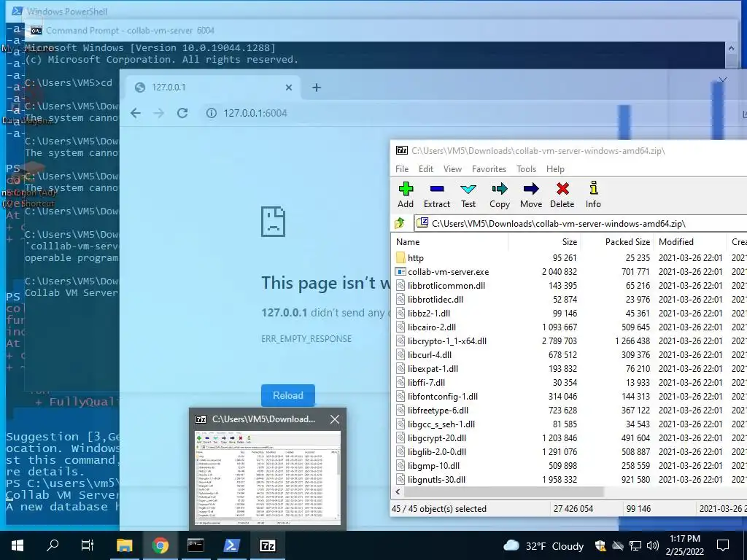Choose the Move tool in 7-Zip
The width and height of the screenshot is (747, 560).
click(531, 195)
